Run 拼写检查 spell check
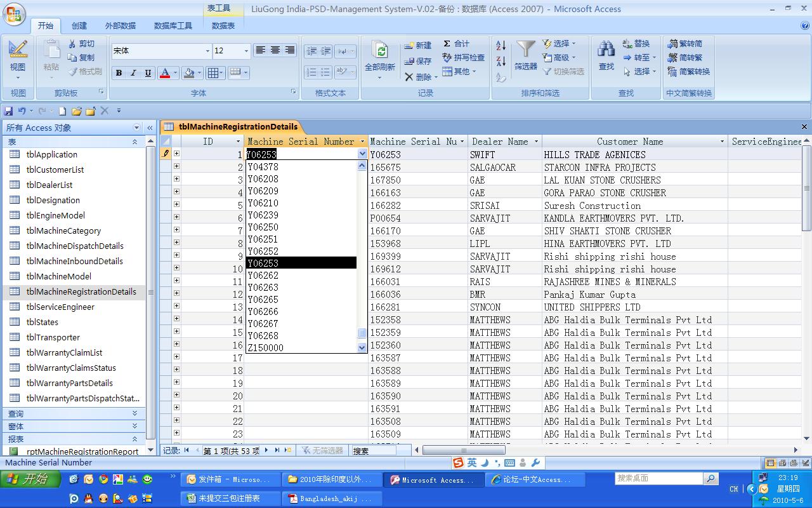812x508 pixels. 463,58
